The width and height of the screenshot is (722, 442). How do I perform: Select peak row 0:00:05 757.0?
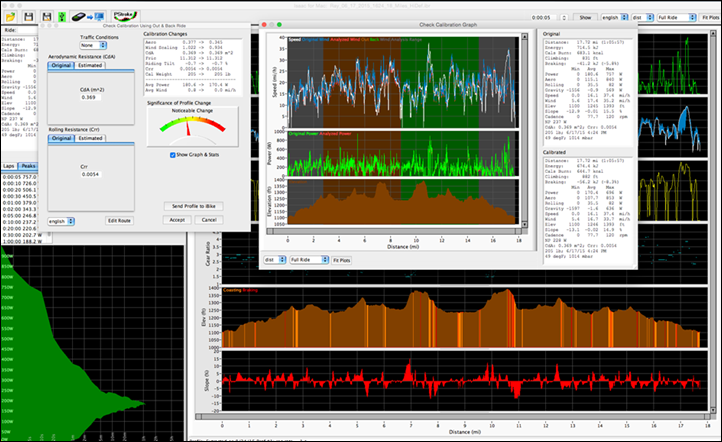[x=19, y=177]
